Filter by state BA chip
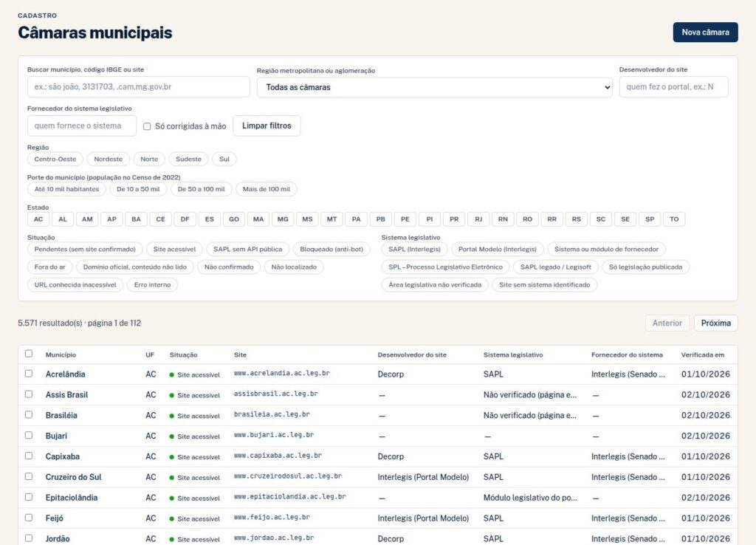 coord(136,219)
